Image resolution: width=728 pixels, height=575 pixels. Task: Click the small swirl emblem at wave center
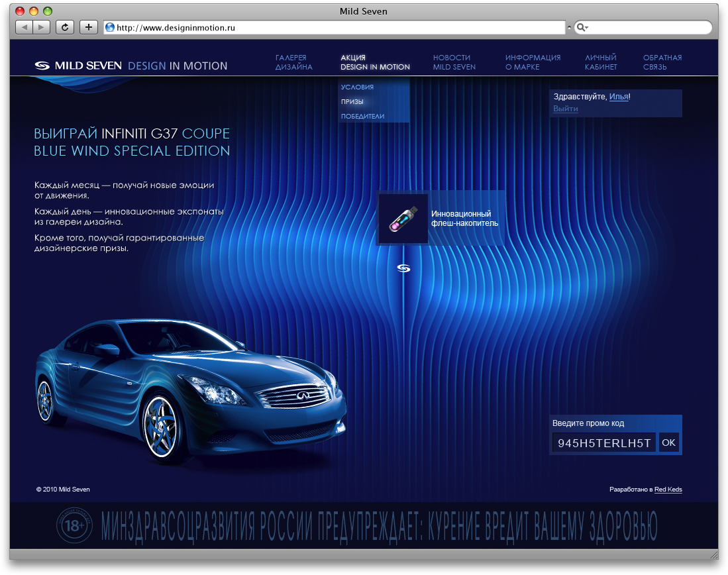[403, 268]
